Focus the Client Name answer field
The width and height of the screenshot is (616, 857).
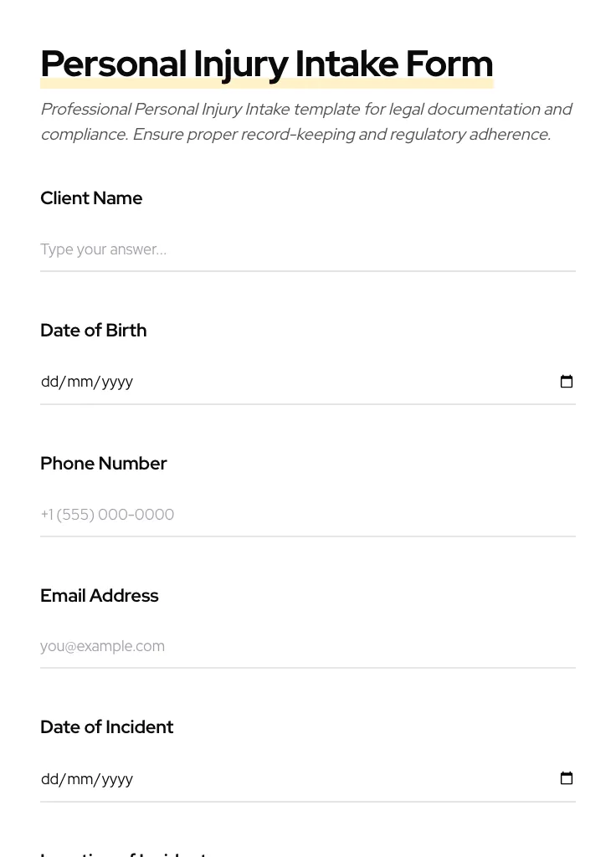(307, 249)
